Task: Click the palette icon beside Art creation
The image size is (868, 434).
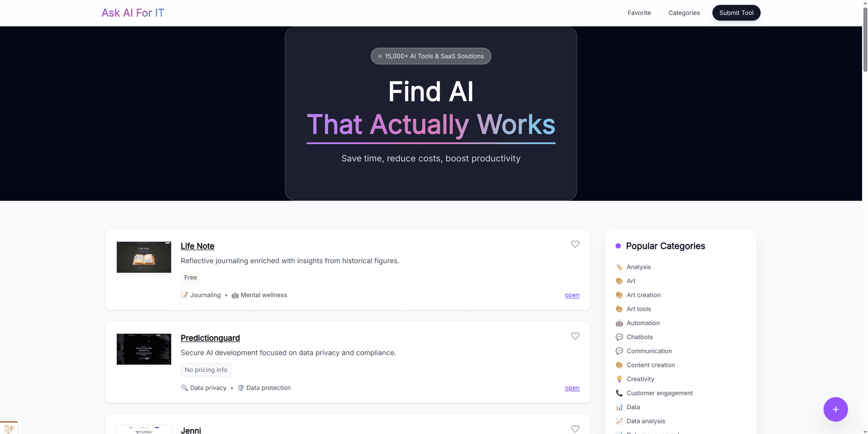Action: coord(619,295)
